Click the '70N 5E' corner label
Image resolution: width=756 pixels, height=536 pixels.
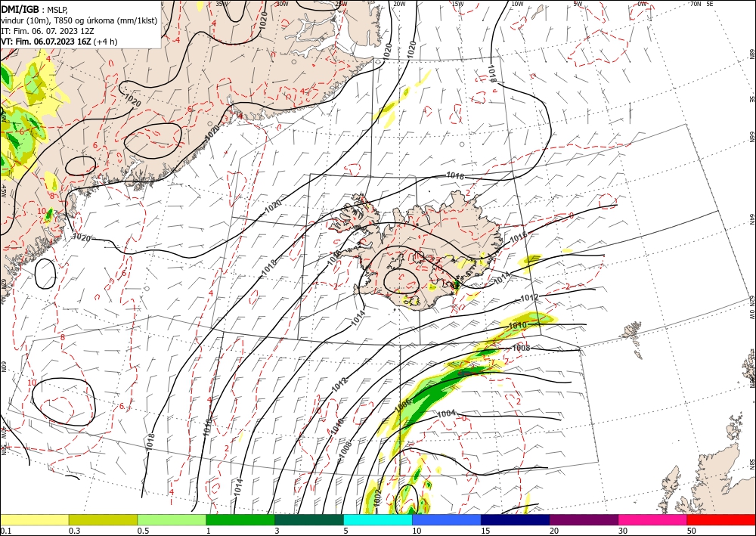coord(702,4)
